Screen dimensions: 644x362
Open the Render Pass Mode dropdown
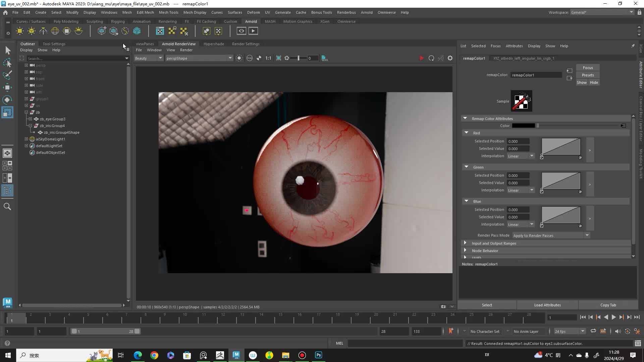pyautogui.click(x=551, y=235)
